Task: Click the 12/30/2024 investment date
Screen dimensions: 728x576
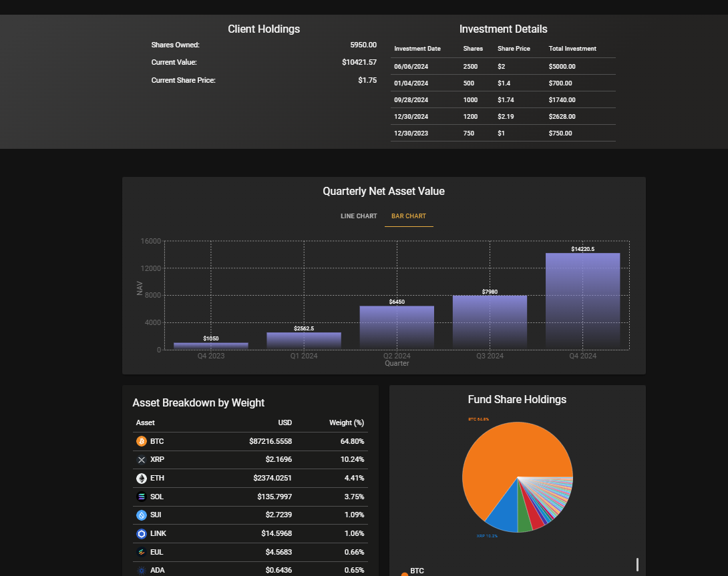Action: (x=411, y=117)
